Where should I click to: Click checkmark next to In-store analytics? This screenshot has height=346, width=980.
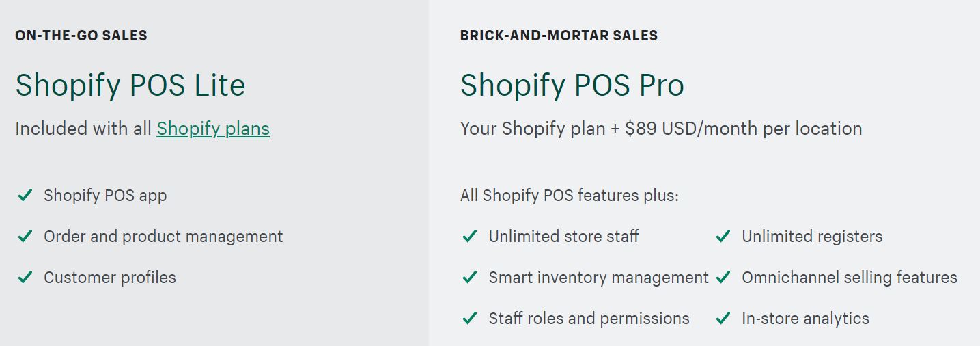[723, 319]
